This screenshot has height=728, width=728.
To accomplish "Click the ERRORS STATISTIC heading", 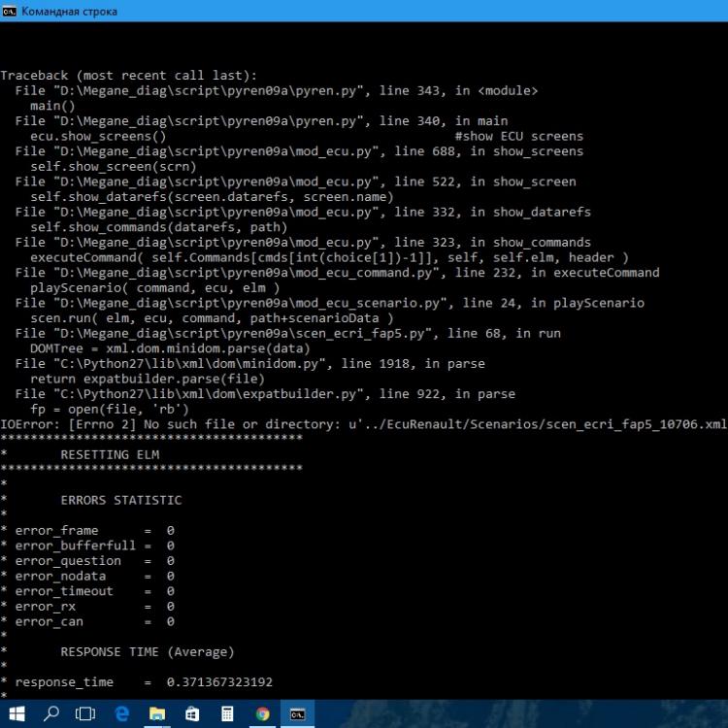I will click(x=120, y=501).
